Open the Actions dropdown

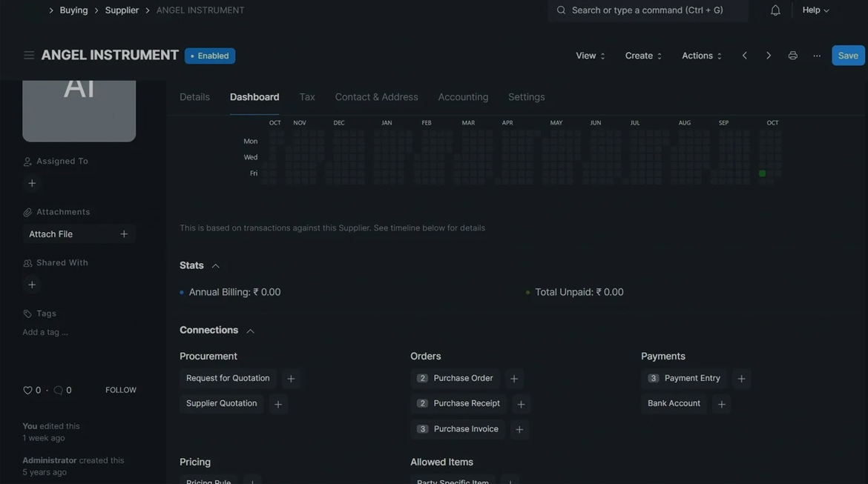click(701, 56)
